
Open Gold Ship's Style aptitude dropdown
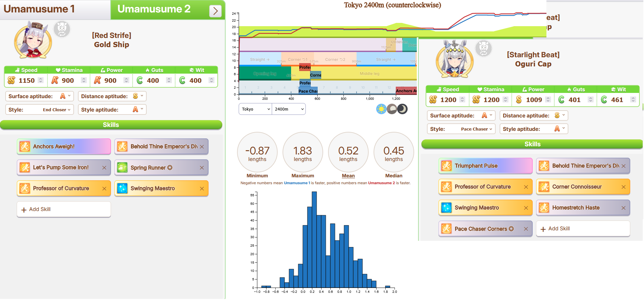138,110
